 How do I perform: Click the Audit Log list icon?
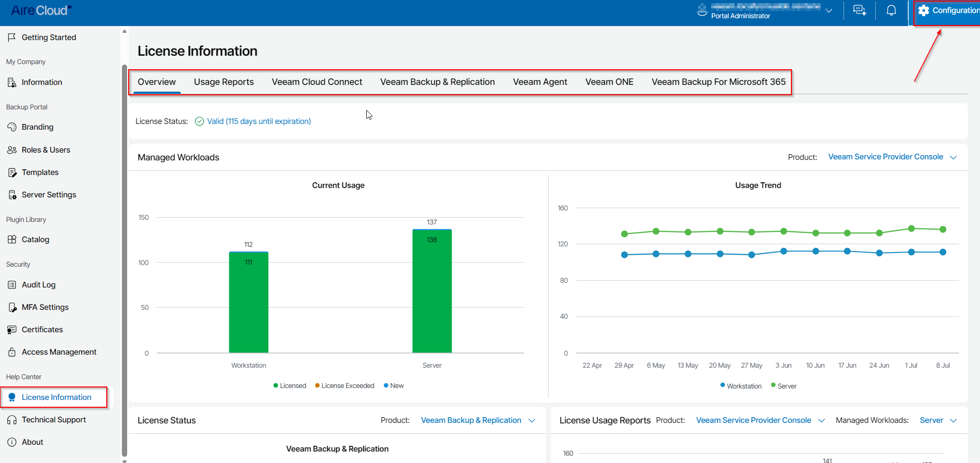[12, 285]
